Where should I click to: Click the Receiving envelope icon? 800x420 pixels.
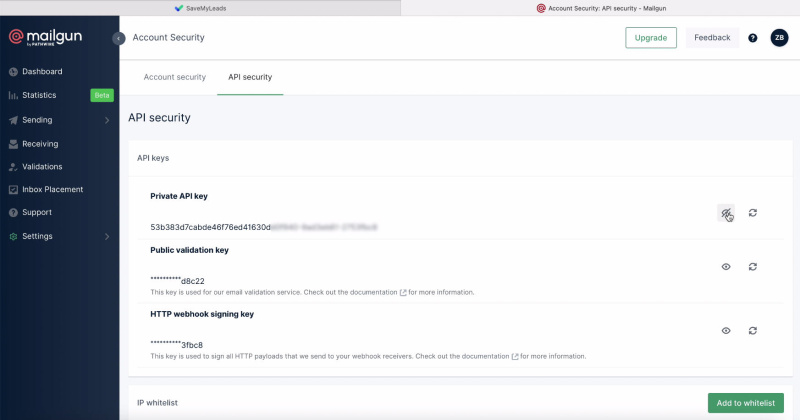(x=13, y=144)
